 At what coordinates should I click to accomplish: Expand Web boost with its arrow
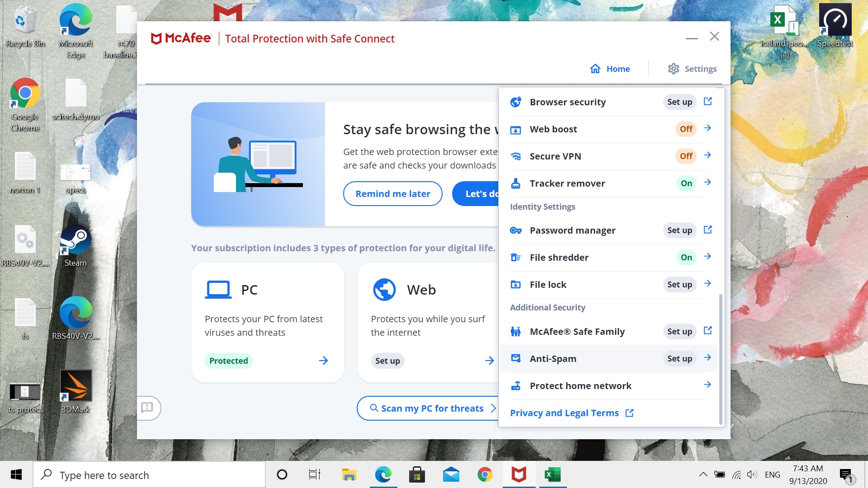click(x=708, y=128)
